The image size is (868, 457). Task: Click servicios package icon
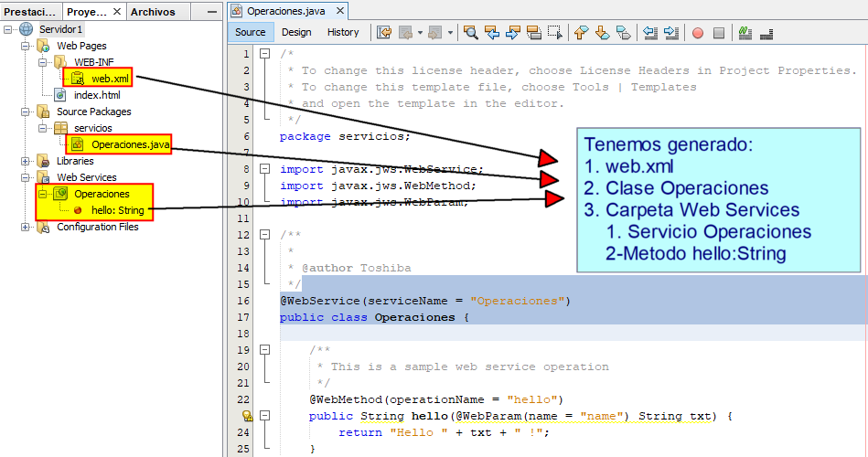[x=60, y=128]
